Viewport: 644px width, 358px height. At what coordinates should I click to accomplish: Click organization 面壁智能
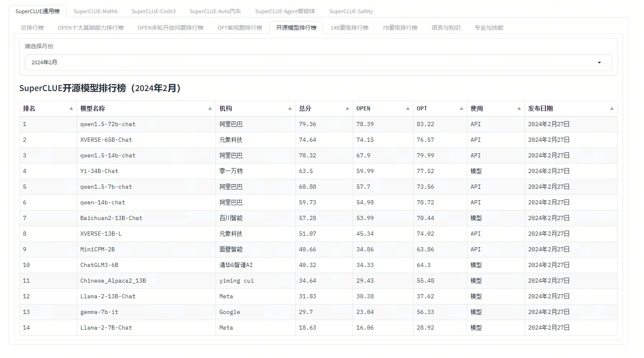[231, 249]
